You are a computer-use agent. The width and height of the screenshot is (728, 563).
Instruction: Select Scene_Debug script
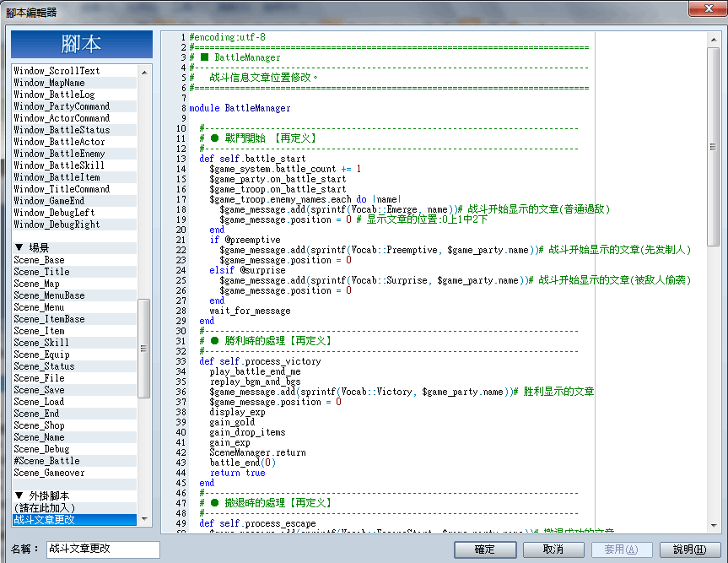click(74, 449)
